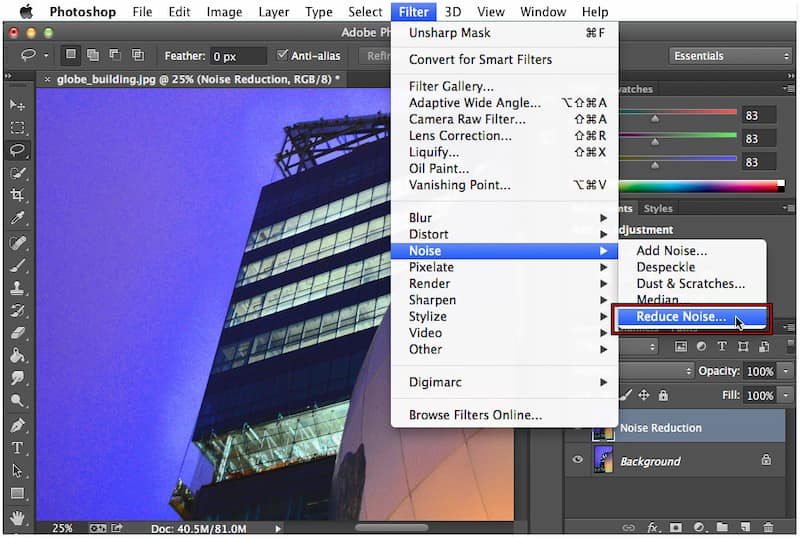
Task: Expand the Digimarc submenu
Action: [504, 382]
